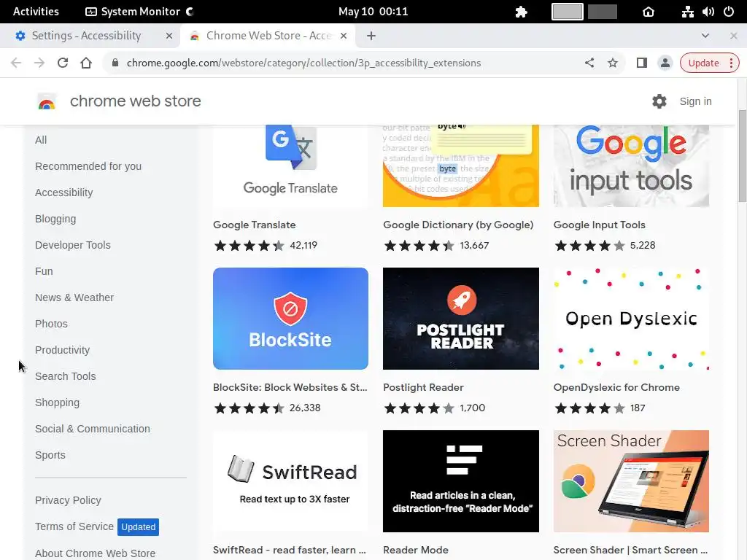Click the BlockSite 26,338 ratings count
Viewport: 747px width, 560px height.
(x=305, y=408)
